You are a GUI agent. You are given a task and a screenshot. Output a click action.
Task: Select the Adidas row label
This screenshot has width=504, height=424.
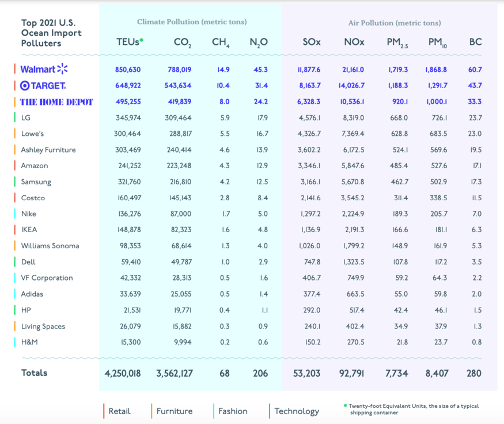tap(32, 294)
